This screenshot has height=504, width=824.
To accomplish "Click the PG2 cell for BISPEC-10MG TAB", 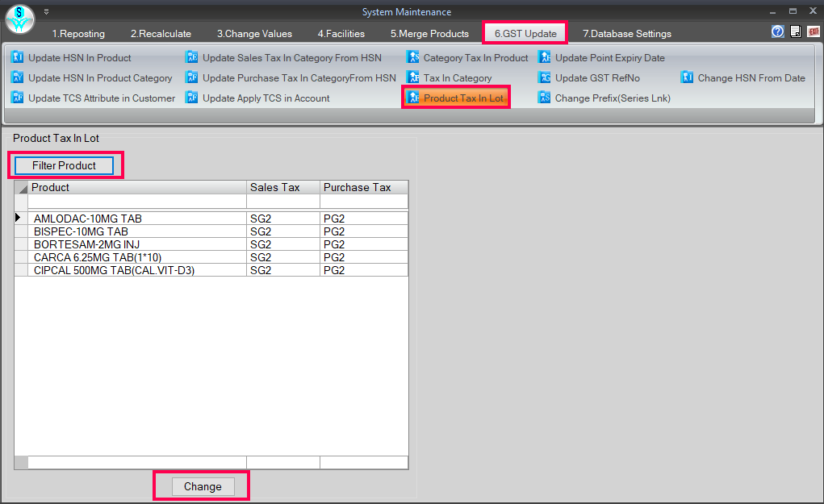I will click(364, 231).
